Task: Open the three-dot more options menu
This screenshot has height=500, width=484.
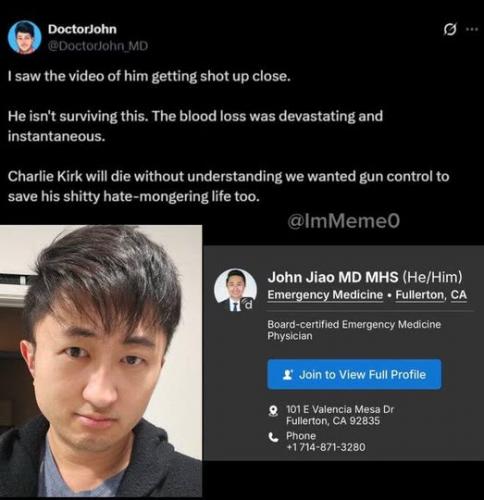Action: click(x=472, y=29)
